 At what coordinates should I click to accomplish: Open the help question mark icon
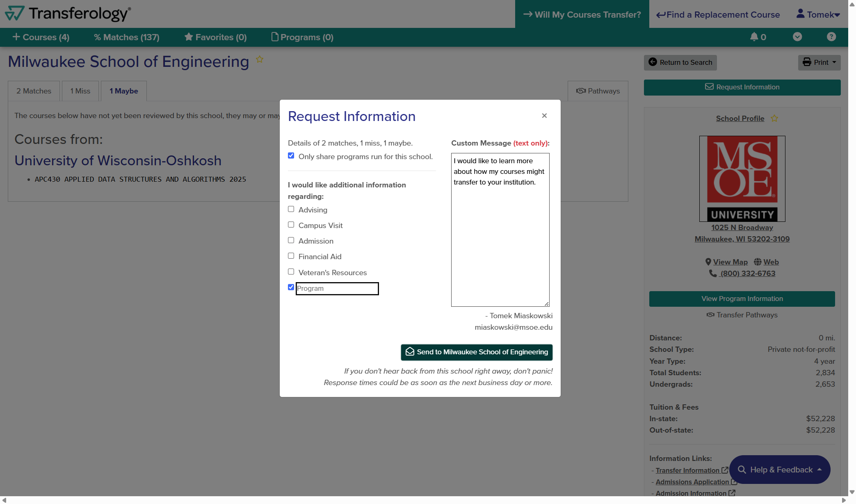click(831, 37)
